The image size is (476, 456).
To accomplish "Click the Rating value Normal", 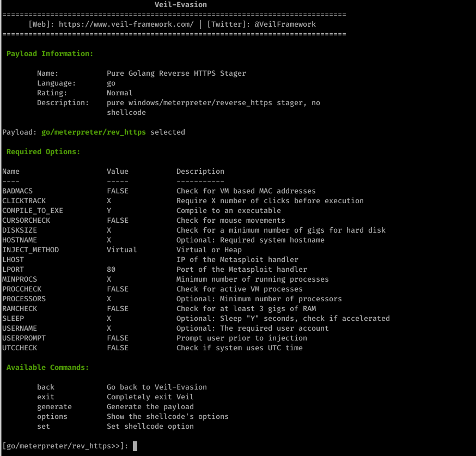I will coord(120,93).
